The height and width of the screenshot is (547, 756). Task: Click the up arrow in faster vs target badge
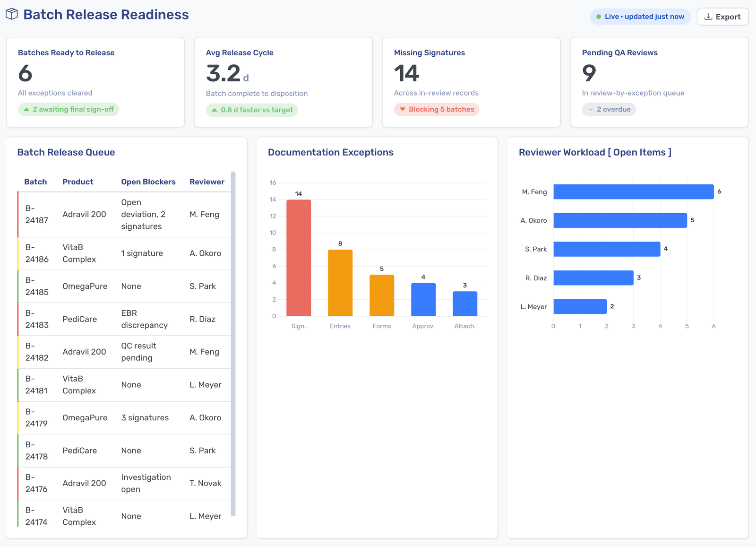pyautogui.click(x=215, y=110)
